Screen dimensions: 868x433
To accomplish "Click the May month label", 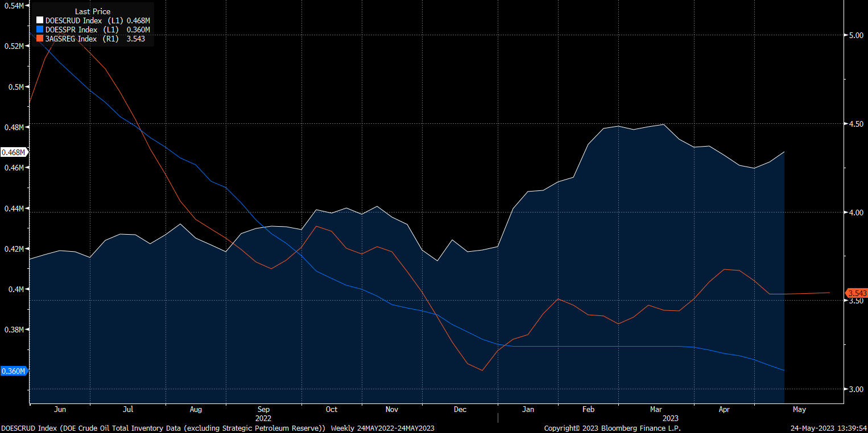I will pyautogui.click(x=799, y=409).
